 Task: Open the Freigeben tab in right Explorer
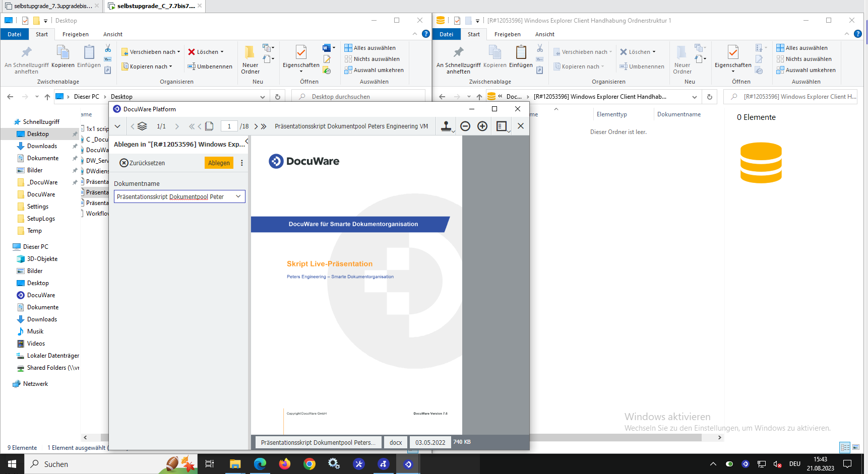[x=507, y=34]
